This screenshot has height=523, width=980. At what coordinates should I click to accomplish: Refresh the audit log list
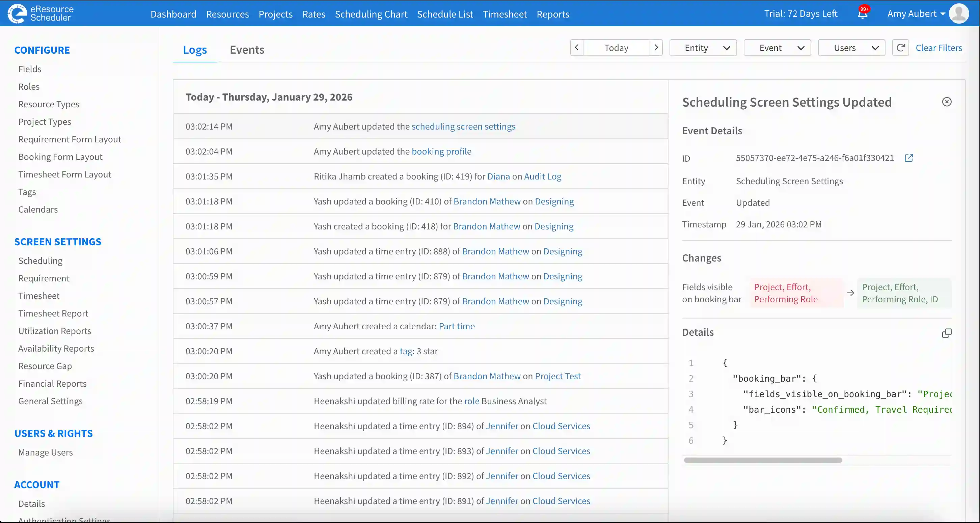pos(900,48)
